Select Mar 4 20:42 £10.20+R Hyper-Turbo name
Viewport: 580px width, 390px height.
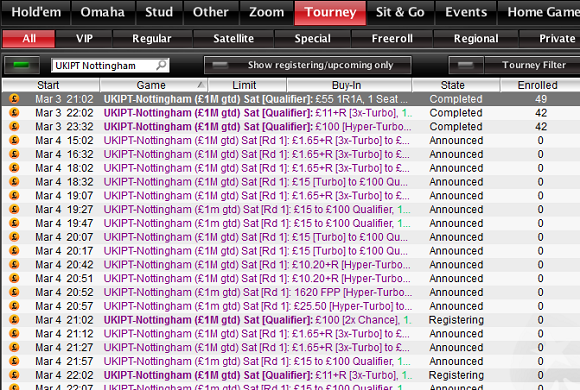[x=257, y=265]
